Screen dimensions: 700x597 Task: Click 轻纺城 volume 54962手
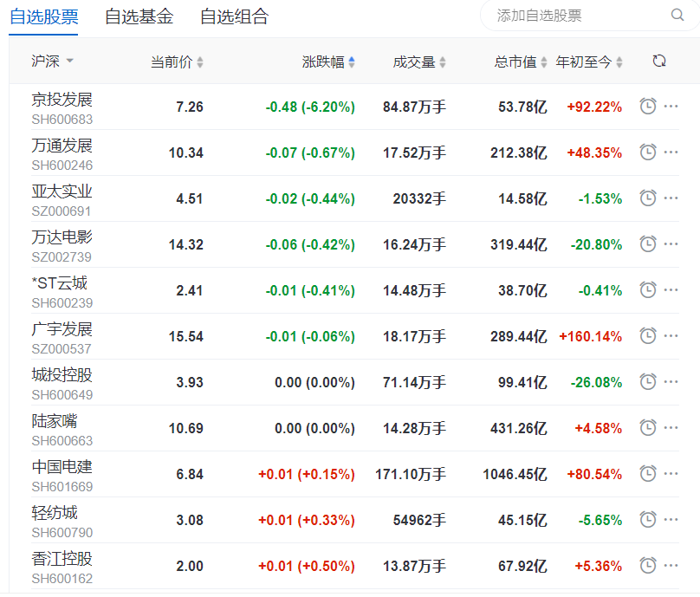pos(419,520)
